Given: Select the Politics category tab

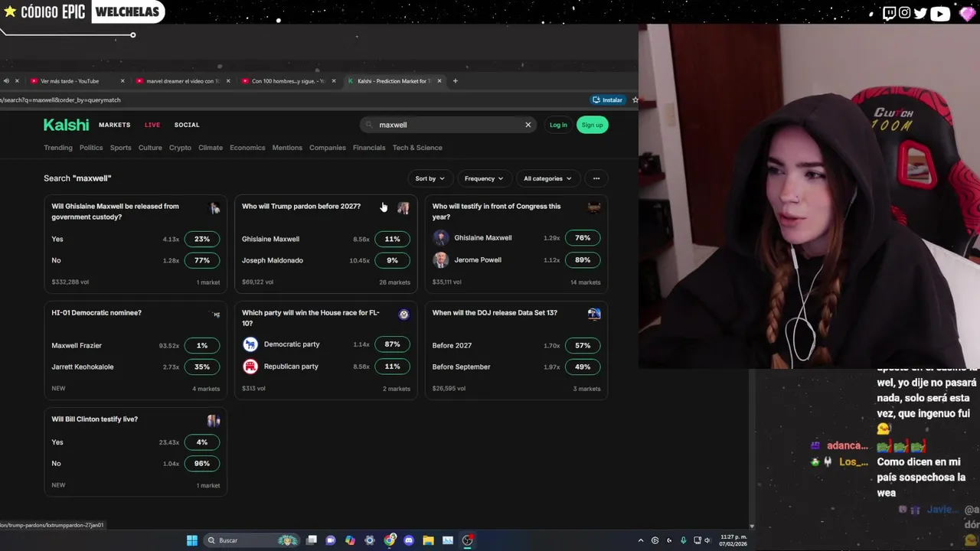Looking at the screenshot, I should (x=91, y=148).
